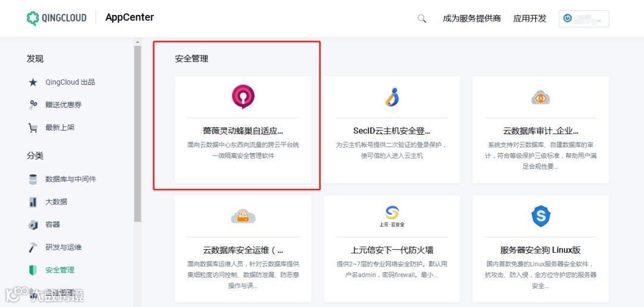
Task: Click SecID description about 二次验证的登录保护
Action: click(x=392, y=150)
